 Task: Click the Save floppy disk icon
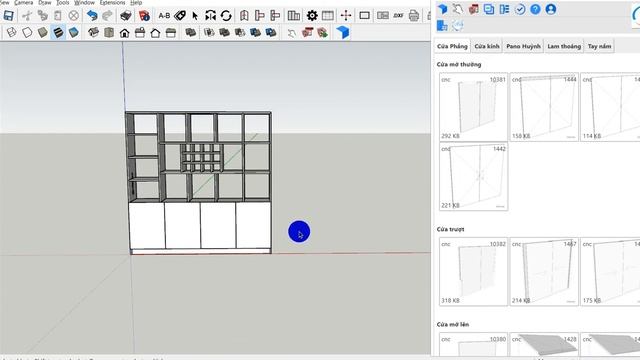(8, 16)
